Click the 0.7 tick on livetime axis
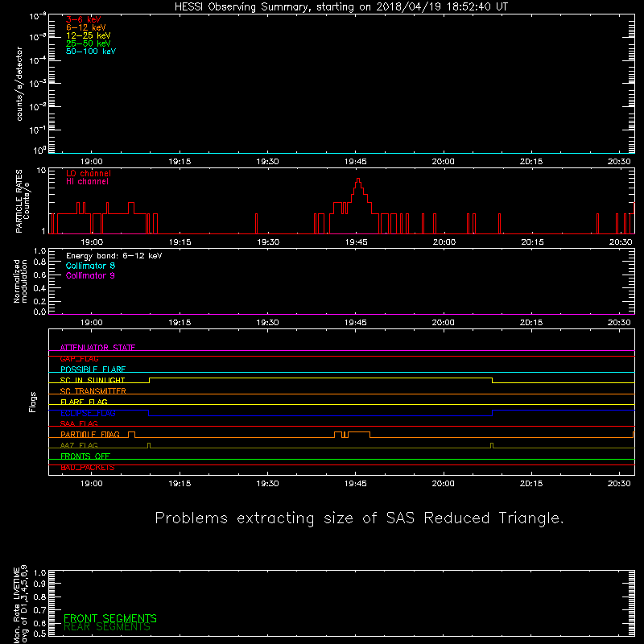Image resolution: width=644 pixels, height=644 pixels. pos(39,610)
